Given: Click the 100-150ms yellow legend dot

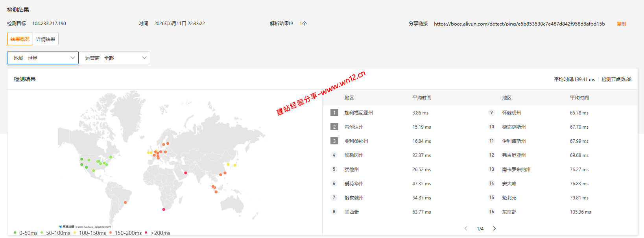Looking at the screenshot, I should click(x=75, y=232).
